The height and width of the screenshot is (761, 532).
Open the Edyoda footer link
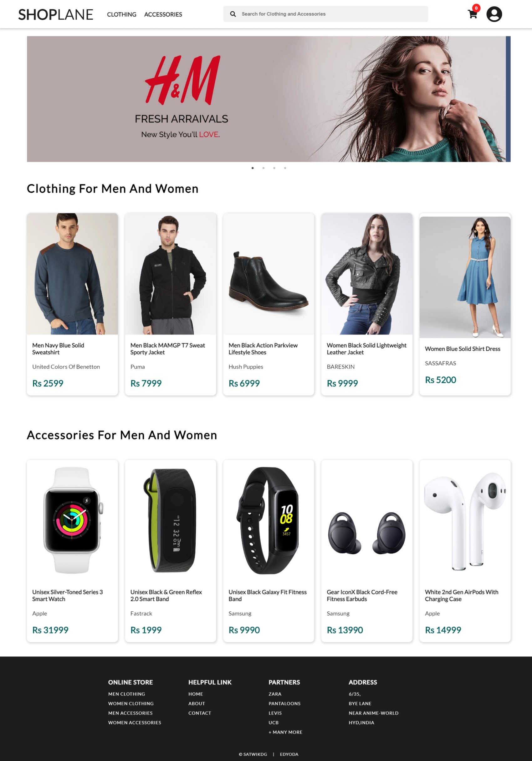click(x=289, y=754)
